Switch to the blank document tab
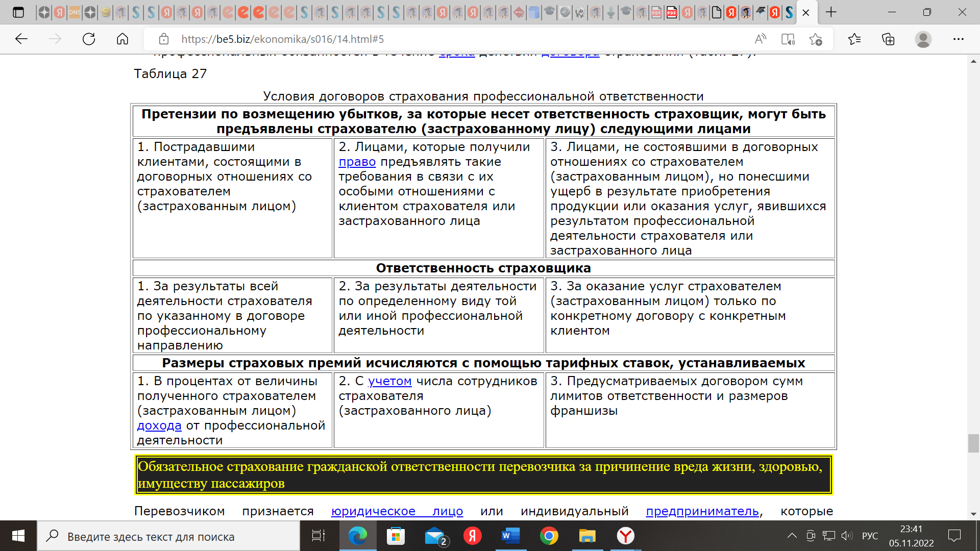The image size is (980, 551). click(717, 12)
